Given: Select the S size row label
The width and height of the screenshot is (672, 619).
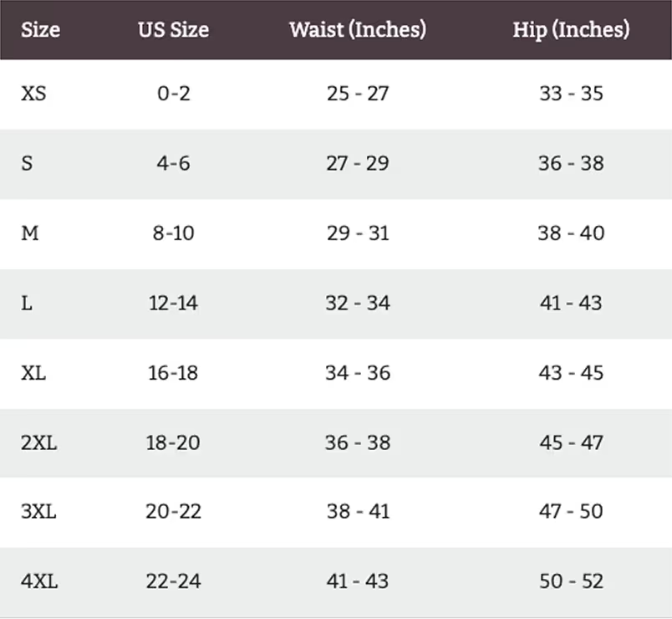Looking at the screenshot, I should tap(28, 163).
